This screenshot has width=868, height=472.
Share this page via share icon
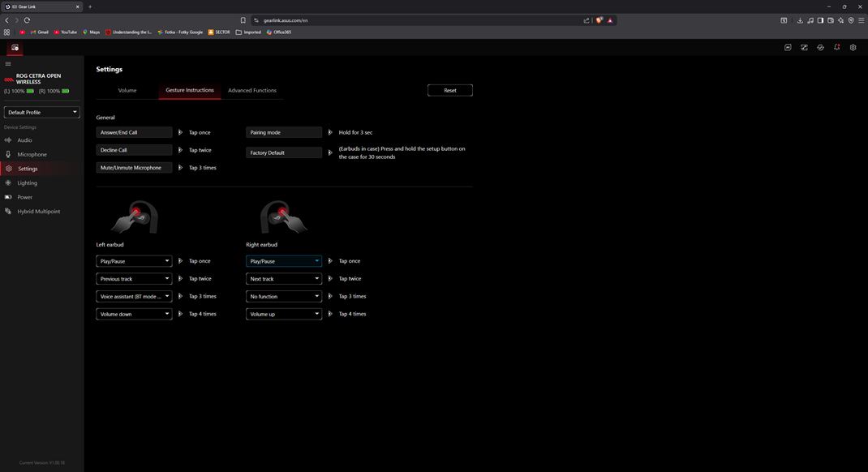[587, 20]
